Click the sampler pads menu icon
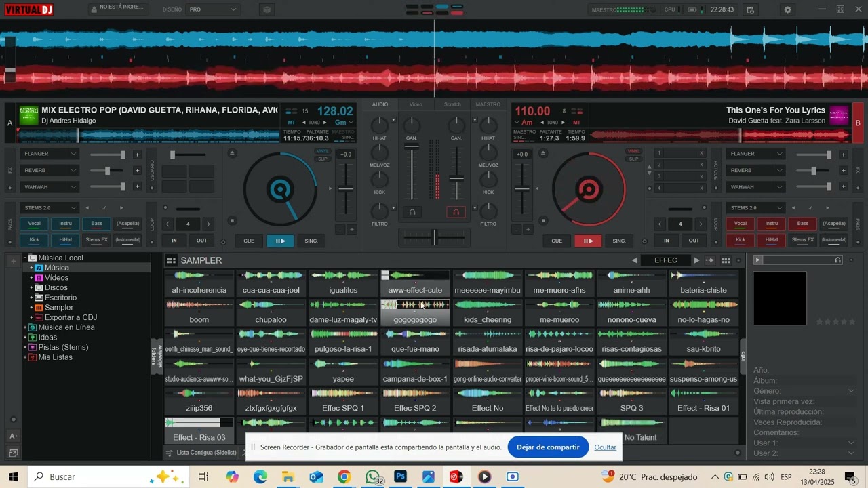Screen dimensions: 868x488 click(172, 260)
